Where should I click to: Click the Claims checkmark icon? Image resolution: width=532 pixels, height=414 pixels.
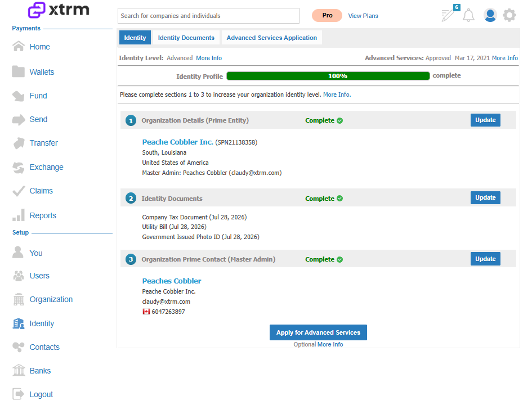(x=19, y=191)
